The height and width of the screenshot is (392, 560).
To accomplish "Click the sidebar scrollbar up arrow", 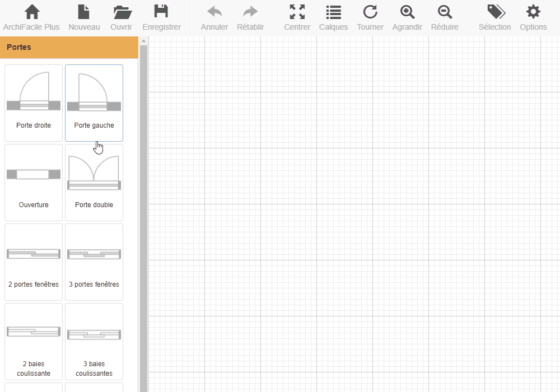I will 143,41.
